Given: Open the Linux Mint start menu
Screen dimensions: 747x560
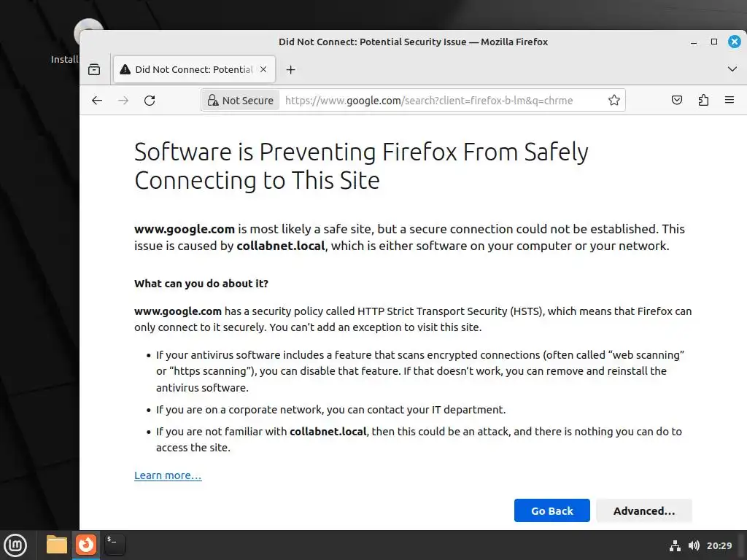Looking at the screenshot, I should 16,545.
